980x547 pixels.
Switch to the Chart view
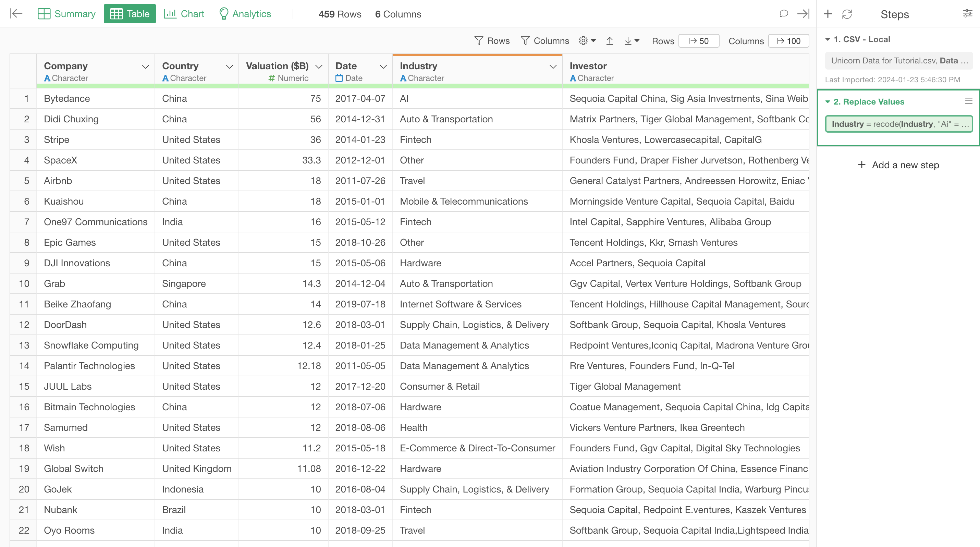pos(184,14)
